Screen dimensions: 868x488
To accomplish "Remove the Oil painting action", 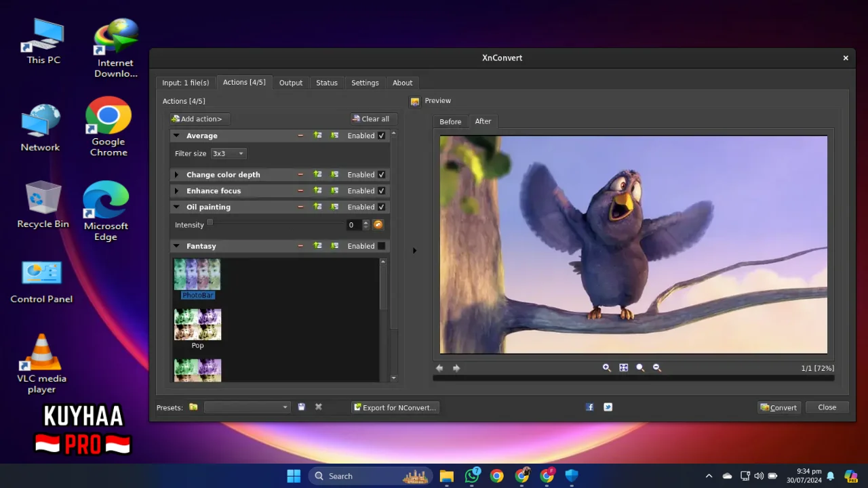I will click(x=300, y=207).
